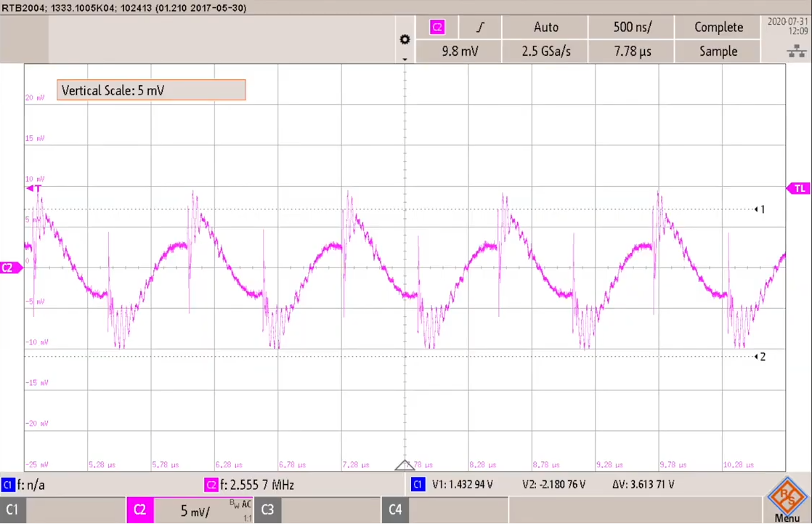Select cursor line 1 marker
The height and width of the screenshot is (524, 812).
760,209
